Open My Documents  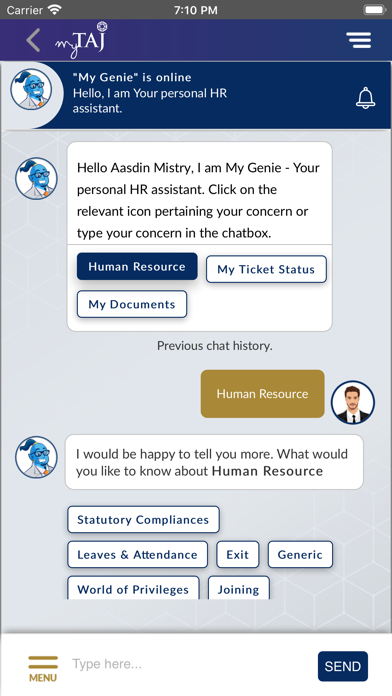[132, 304]
